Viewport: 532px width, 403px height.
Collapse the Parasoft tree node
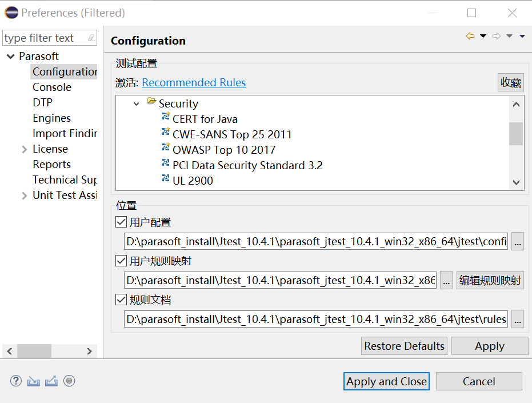coord(11,57)
